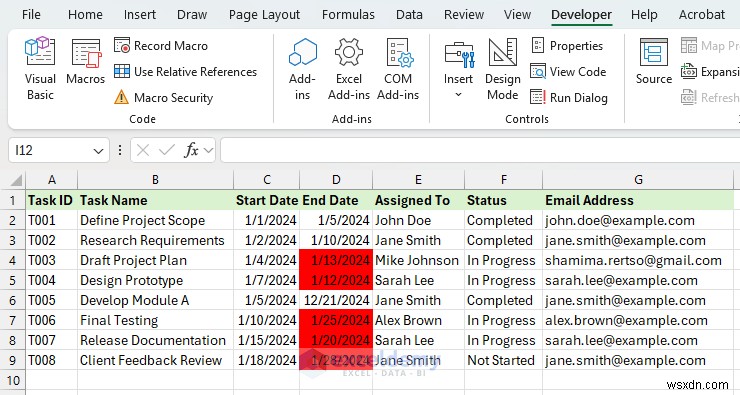The image size is (740, 395).
Task: Expand the Name Box dropdown
Action: pyautogui.click(x=98, y=151)
